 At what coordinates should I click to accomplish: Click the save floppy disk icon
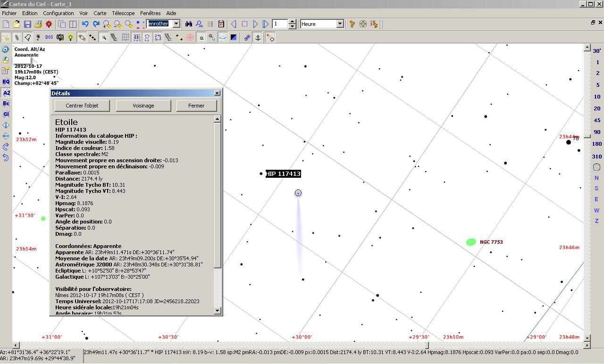tap(27, 24)
